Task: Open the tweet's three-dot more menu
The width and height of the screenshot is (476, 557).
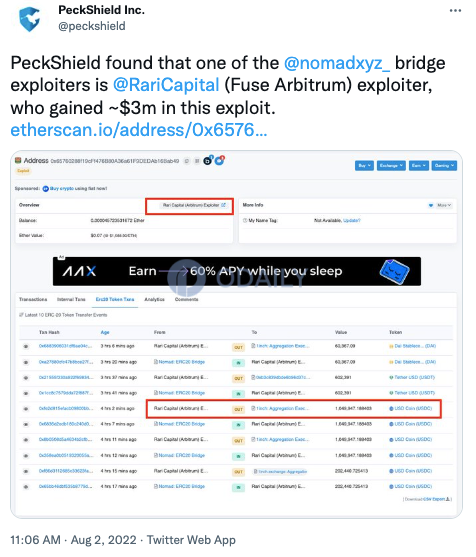Action: (x=455, y=11)
